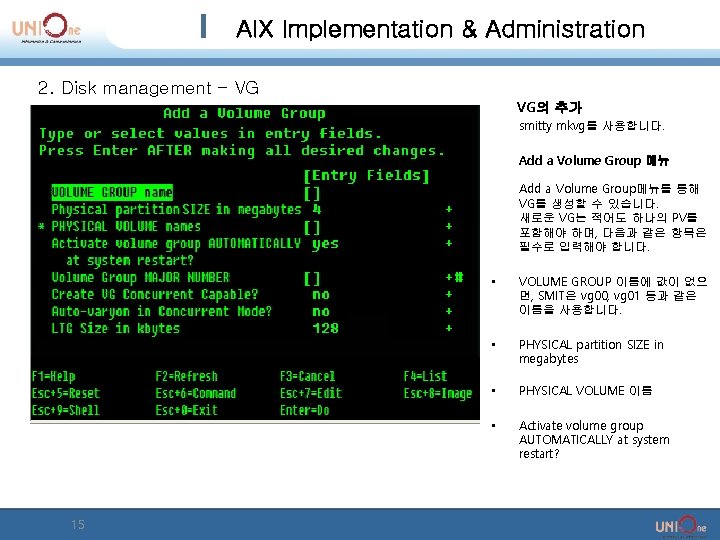The width and height of the screenshot is (720, 540).
Task: Select the 'no' value for Create VG Concurrent Capable
Action: 321,294
